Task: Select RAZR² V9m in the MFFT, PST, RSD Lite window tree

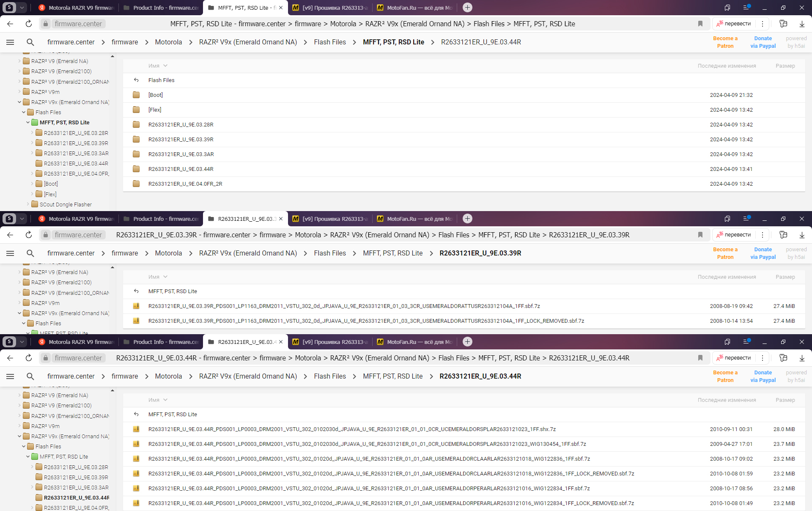Action: click(x=45, y=92)
